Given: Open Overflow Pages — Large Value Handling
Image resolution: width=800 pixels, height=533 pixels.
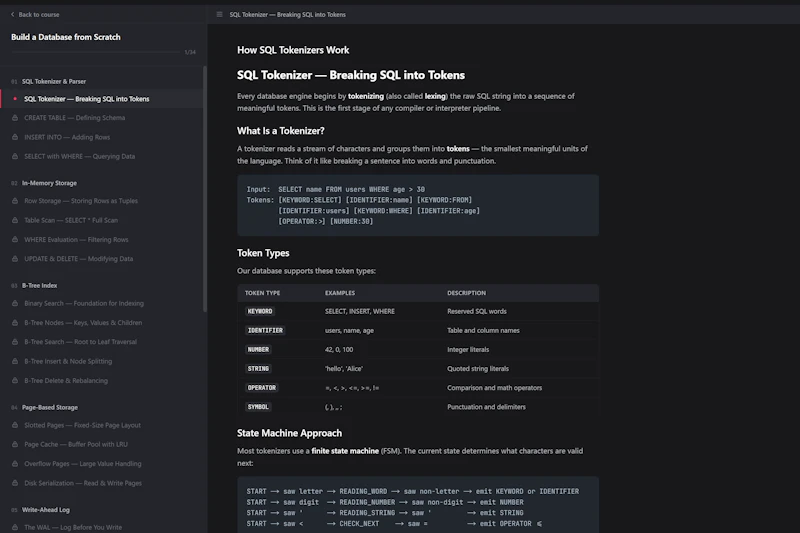Looking at the screenshot, I should coord(83,464).
